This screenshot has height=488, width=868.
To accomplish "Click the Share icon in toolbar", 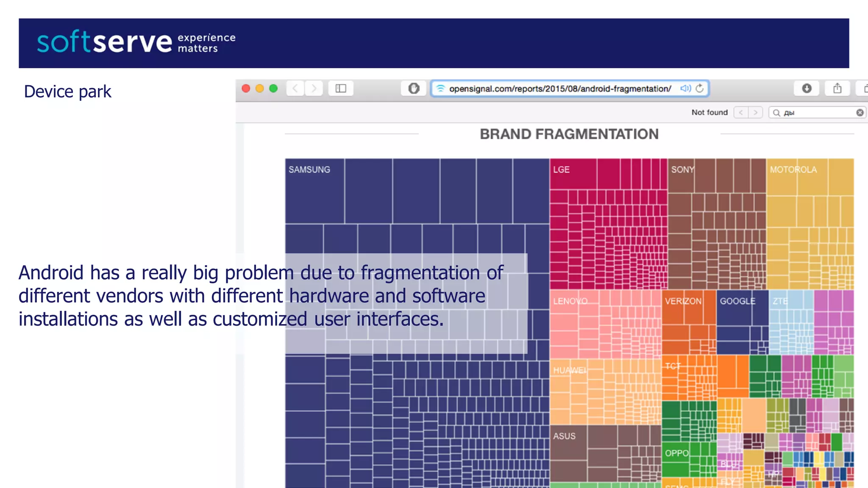I will click(x=837, y=89).
